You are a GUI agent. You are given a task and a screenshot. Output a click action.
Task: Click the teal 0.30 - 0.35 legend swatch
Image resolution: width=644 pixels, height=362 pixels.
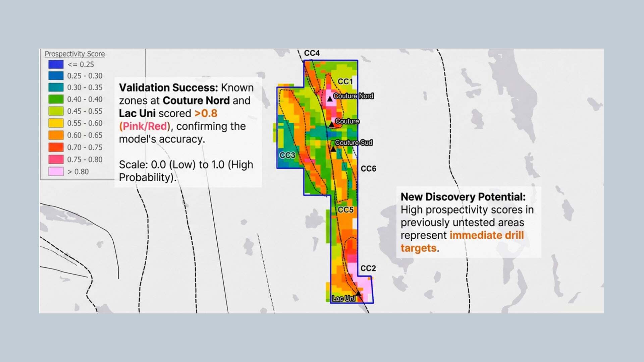(x=56, y=87)
